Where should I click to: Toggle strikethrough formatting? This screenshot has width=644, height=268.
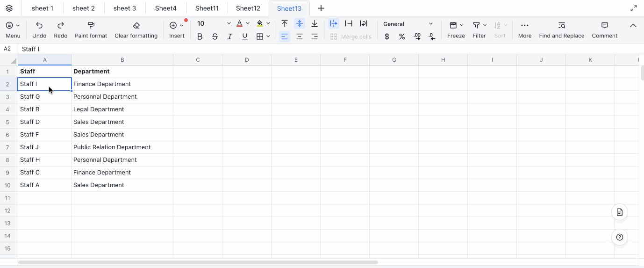point(215,36)
